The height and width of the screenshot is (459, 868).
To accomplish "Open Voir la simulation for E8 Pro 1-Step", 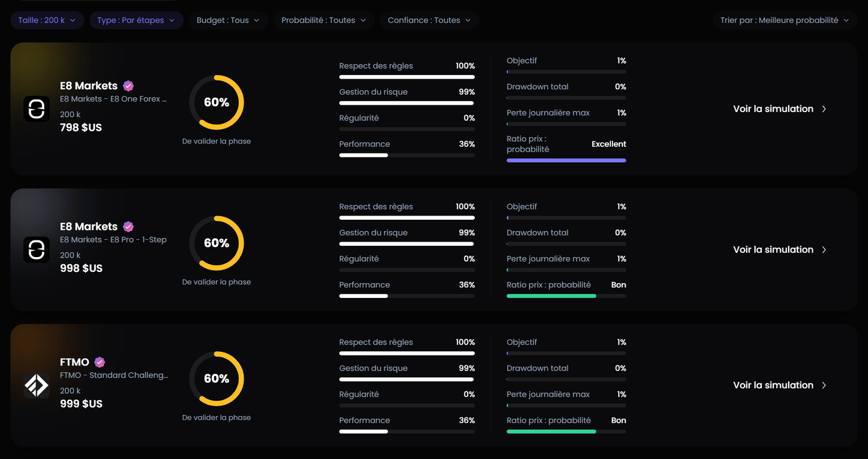I will coord(779,250).
